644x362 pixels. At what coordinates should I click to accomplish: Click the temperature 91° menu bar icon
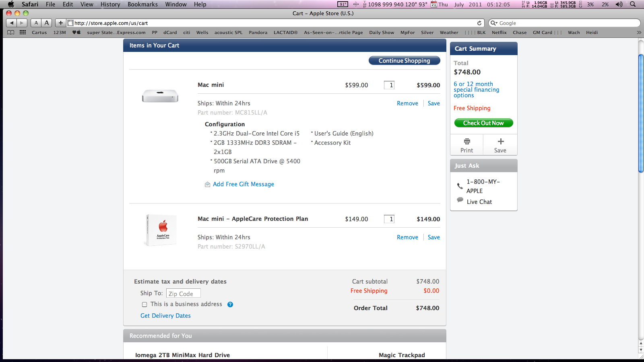point(343,4)
